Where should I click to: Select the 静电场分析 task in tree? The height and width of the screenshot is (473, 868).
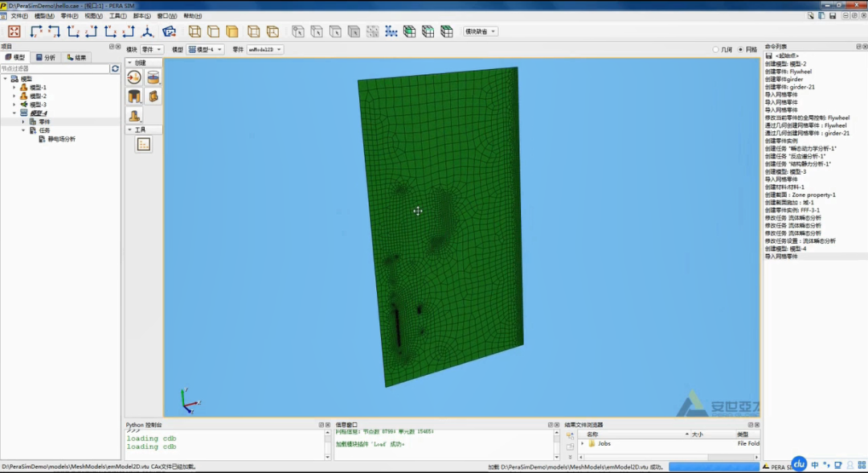tap(61, 139)
